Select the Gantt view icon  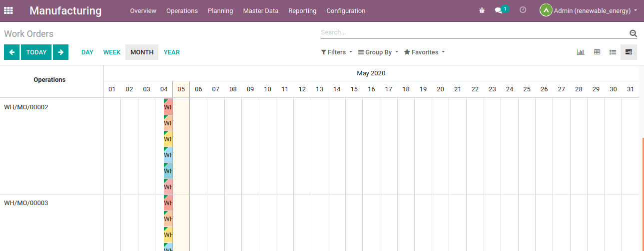[629, 52]
